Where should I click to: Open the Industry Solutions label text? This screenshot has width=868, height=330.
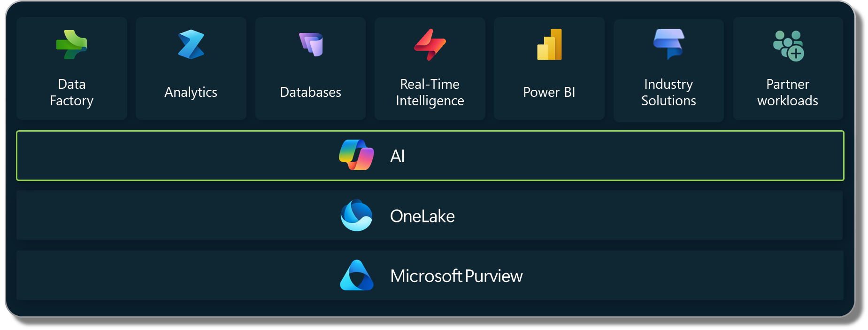point(669,92)
